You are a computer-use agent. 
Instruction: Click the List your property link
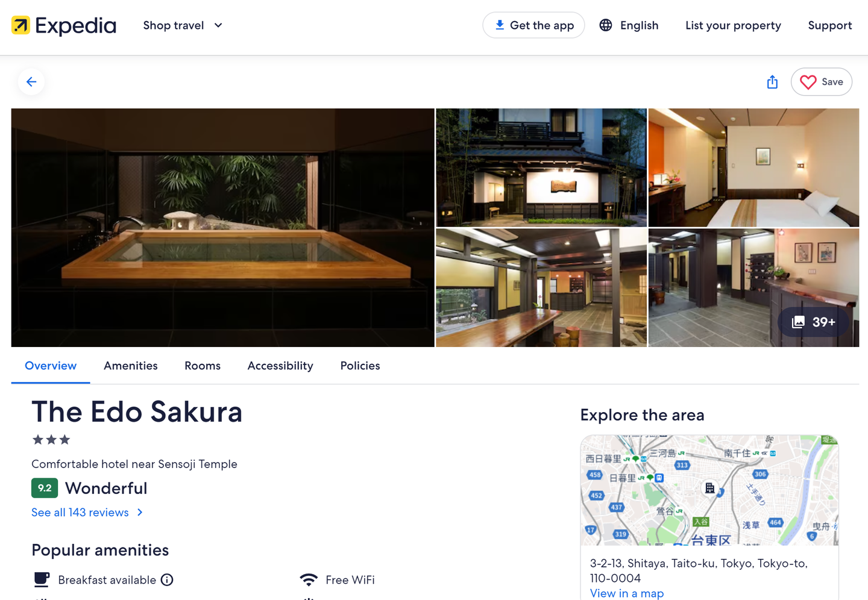pos(733,25)
